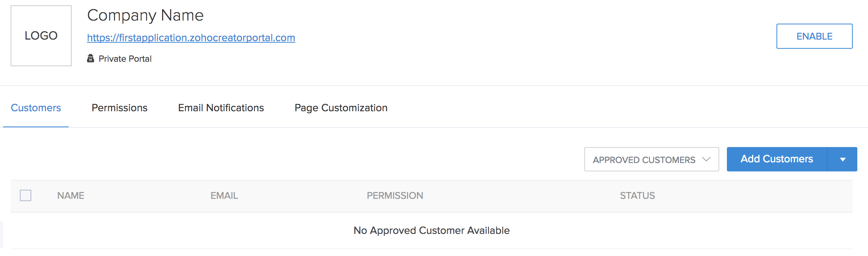Screen dimensions: 868x256
Task: Click the chevron in Approved Customers box
Action: pyautogui.click(x=706, y=159)
